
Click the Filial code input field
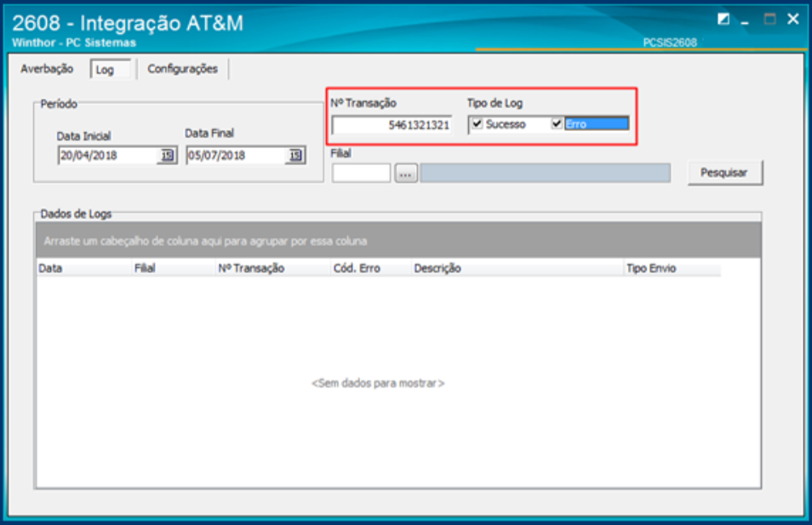[361, 173]
